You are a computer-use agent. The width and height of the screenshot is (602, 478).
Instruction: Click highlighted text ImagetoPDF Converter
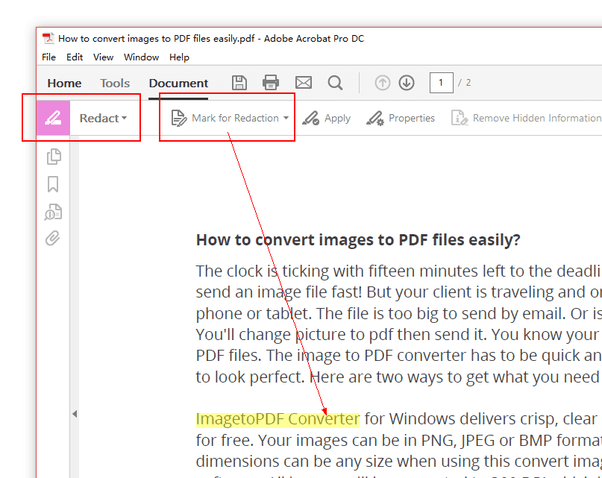click(278, 419)
